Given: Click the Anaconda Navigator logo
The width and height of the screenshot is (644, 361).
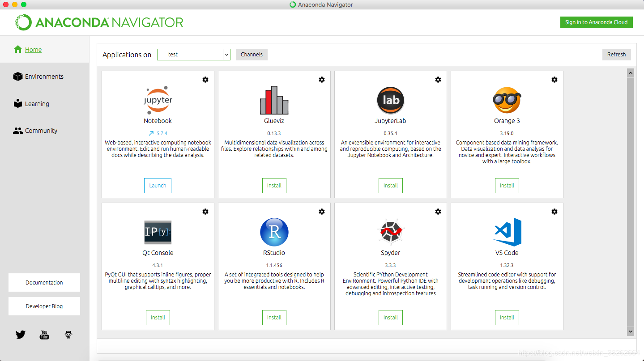Looking at the screenshot, I should (x=99, y=22).
